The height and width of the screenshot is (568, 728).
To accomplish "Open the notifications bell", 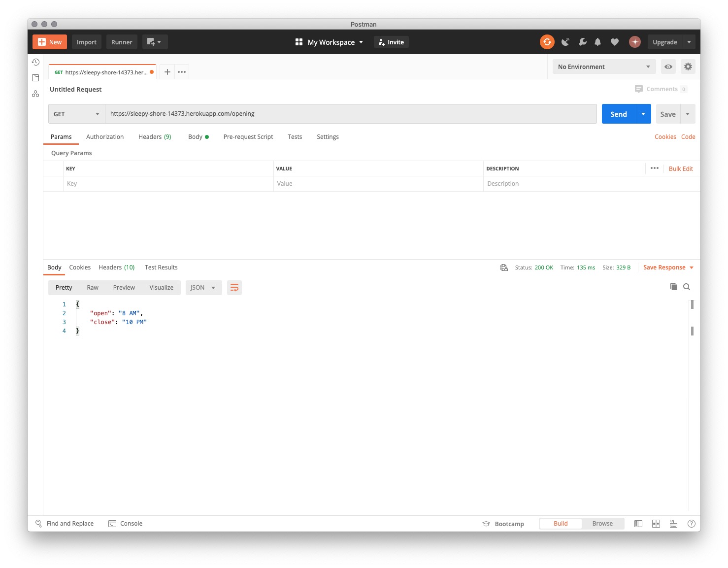I will pyautogui.click(x=597, y=42).
